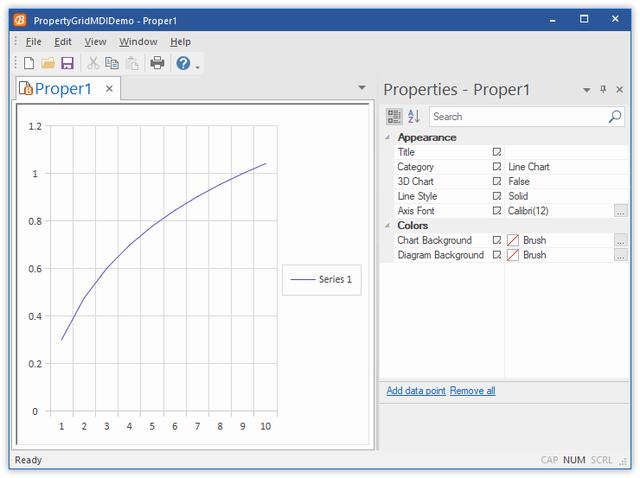Click the SCRL indicator in status bar
This screenshot has width=640, height=478.
[x=601, y=460]
